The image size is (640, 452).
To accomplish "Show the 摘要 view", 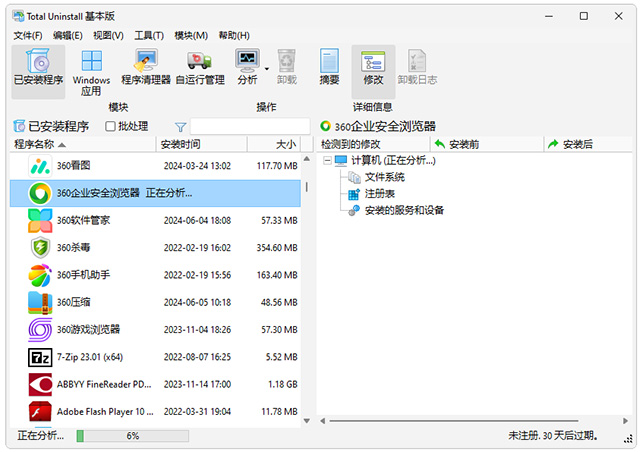I will point(329,67).
